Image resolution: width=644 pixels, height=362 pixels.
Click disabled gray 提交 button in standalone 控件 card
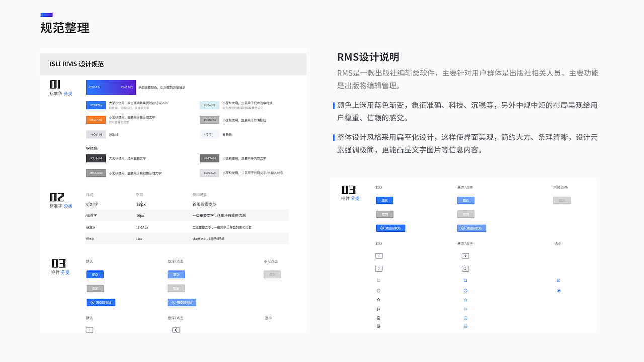click(x=562, y=200)
